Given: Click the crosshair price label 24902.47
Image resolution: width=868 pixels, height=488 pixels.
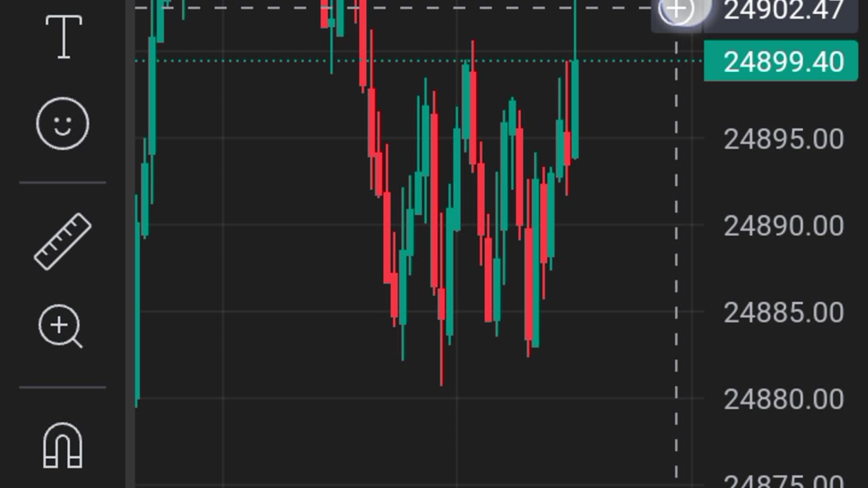Looking at the screenshot, I should click(781, 12).
